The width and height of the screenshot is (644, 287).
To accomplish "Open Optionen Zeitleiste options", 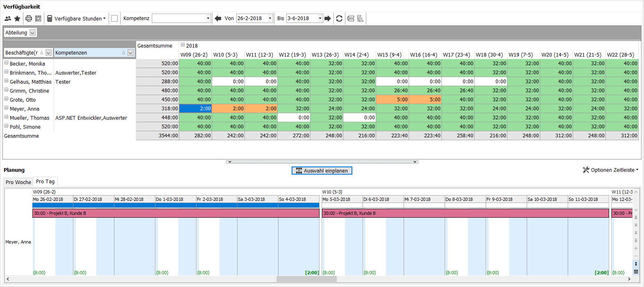I will click(611, 170).
